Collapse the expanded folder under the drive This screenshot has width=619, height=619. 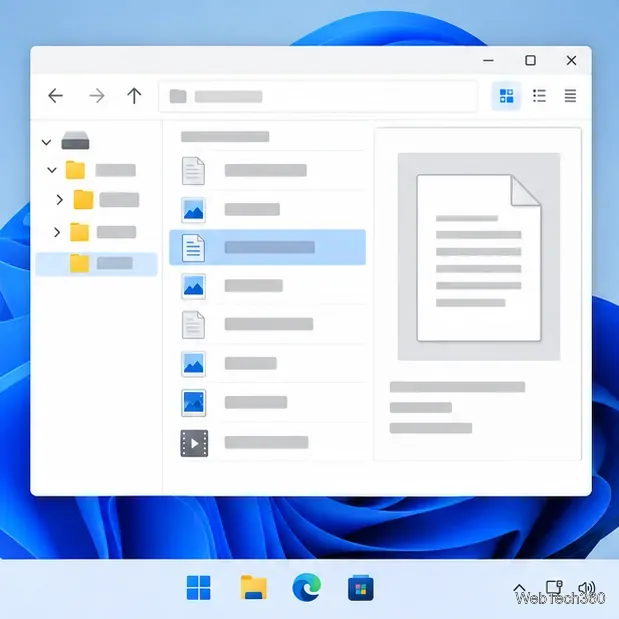click(52, 170)
